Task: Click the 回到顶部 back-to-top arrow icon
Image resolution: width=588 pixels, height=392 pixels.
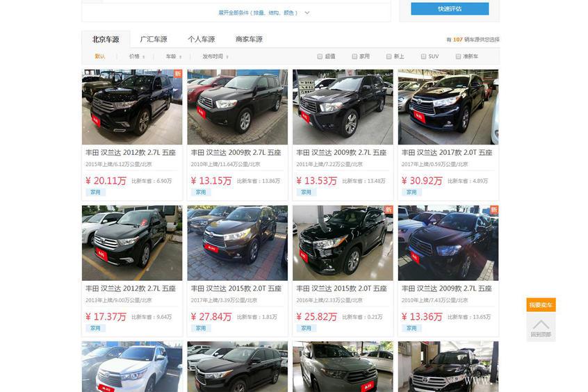Action: point(541,324)
